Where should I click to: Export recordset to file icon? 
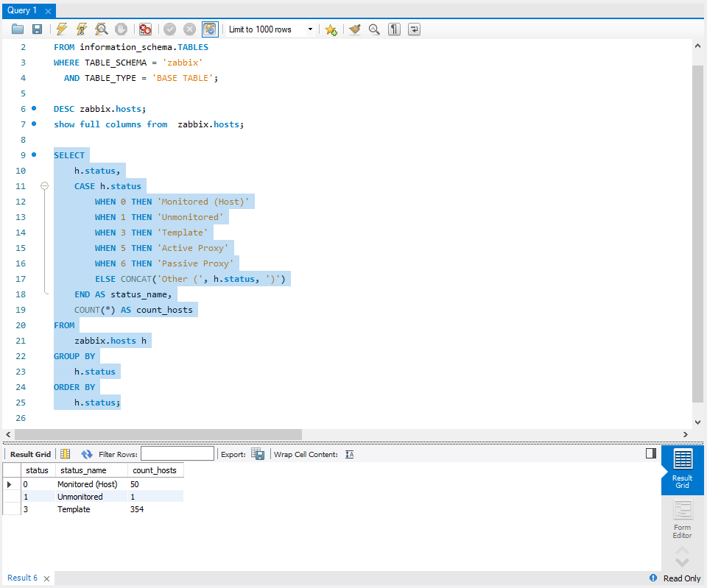coord(258,454)
